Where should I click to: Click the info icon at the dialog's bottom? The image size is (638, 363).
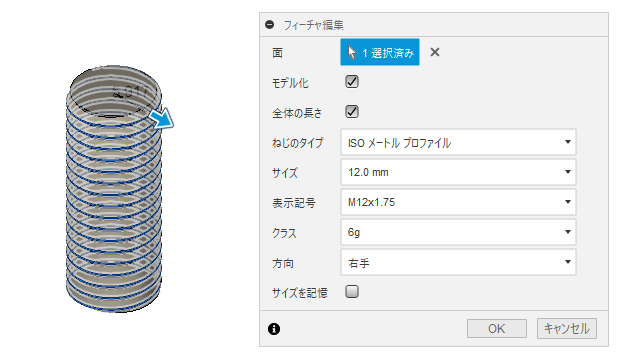(274, 329)
